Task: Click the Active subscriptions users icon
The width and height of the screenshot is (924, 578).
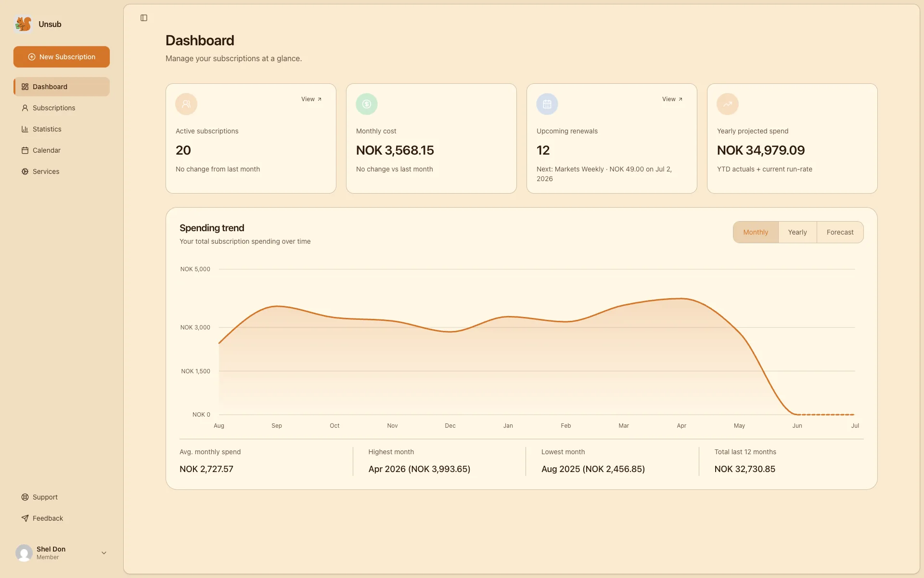Action: tap(186, 104)
